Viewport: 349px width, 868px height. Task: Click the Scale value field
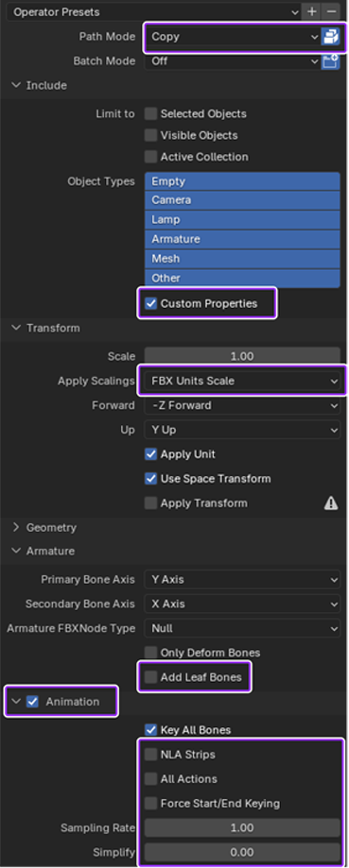point(242,356)
